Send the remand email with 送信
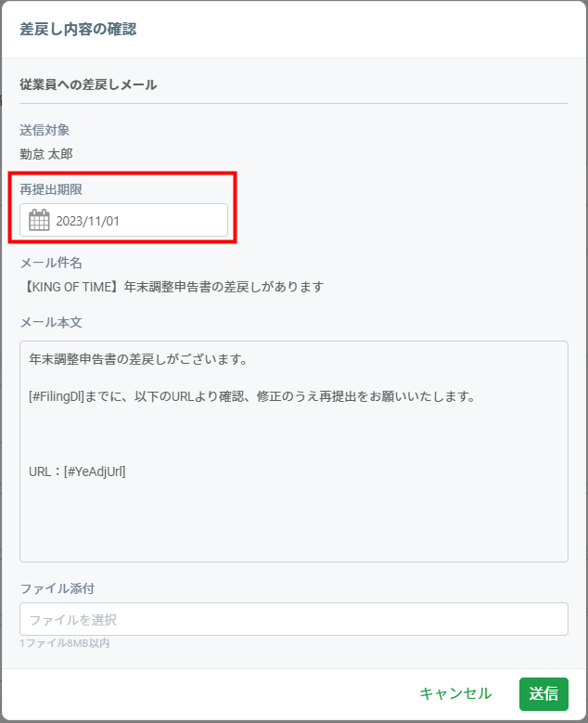This screenshot has height=723, width=588. (x=543, y=693)
